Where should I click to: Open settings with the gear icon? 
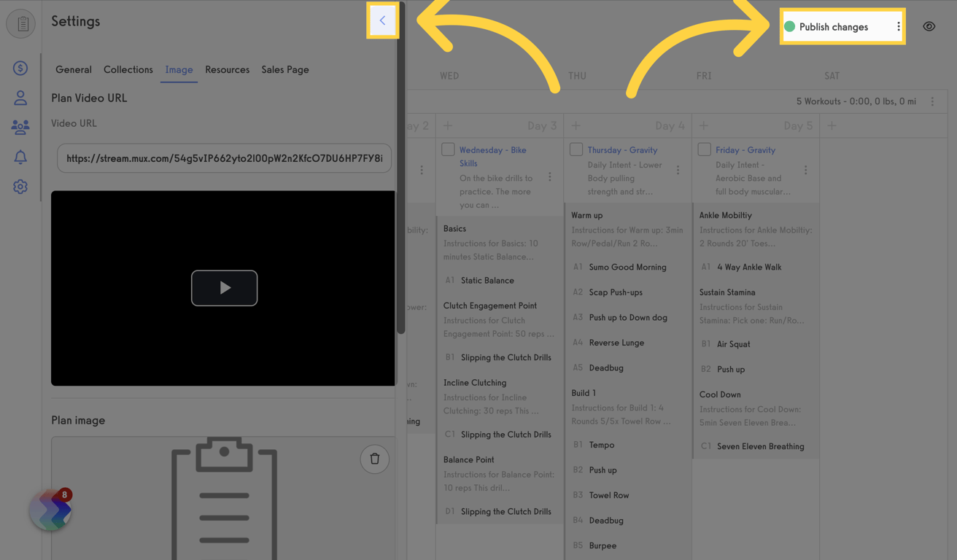20,186
